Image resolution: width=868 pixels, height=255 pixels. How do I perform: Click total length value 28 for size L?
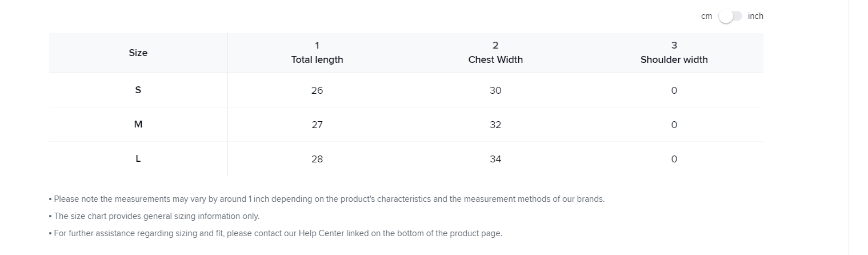317,159
